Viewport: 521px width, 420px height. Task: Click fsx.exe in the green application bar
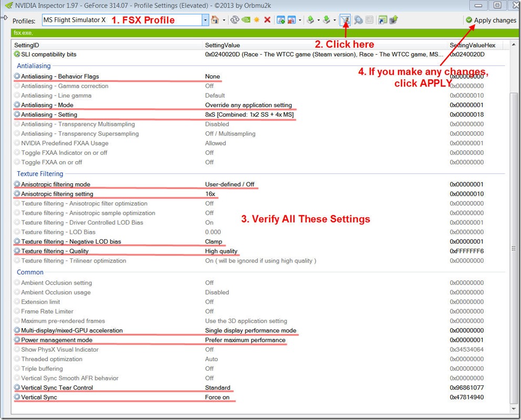click(x=23, y=33)
